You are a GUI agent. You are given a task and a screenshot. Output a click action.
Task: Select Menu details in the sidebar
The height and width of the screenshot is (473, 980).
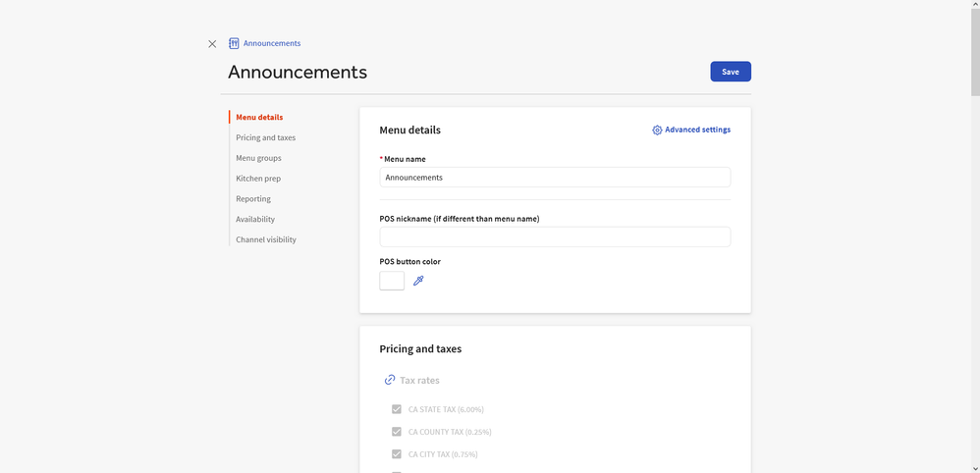[259, 118]
